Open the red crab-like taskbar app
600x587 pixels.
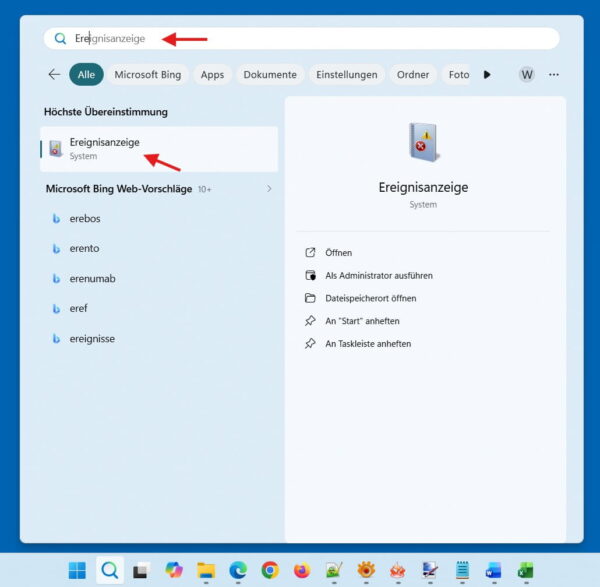pyautogui.click(x=398, y=571)
